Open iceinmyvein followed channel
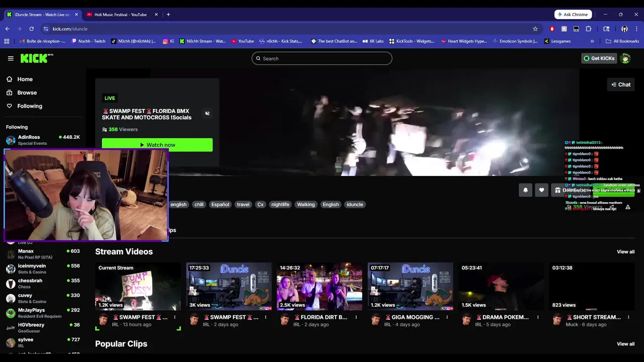The width and height of the screenshot is (644, 362). [x=43, y=268]
